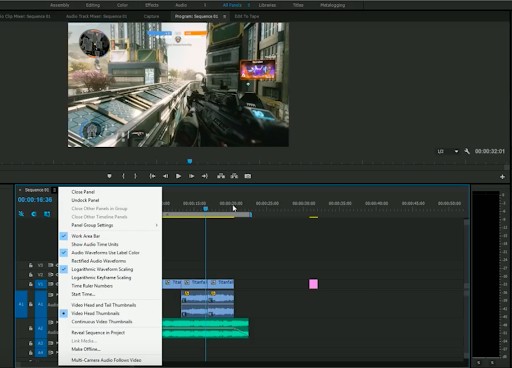Toggle V1 track targeting
This screenshot has height=368, width=512.
click(x=41, y=284)
